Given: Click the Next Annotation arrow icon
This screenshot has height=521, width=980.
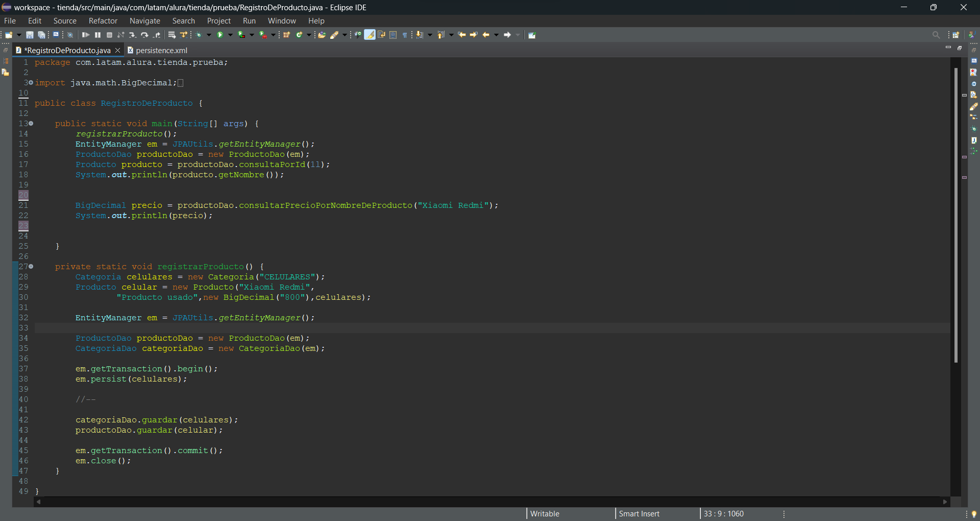Looking at the screenshot, I should 420,35.
